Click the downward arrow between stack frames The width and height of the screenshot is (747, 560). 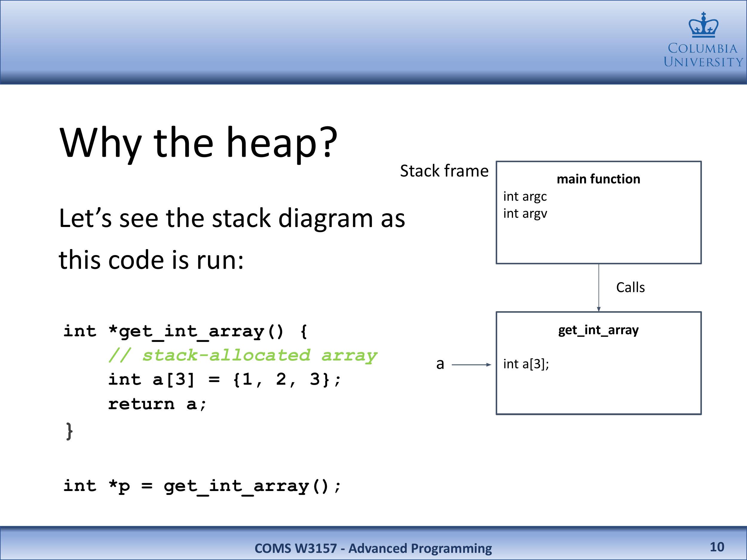pos(599,288)
